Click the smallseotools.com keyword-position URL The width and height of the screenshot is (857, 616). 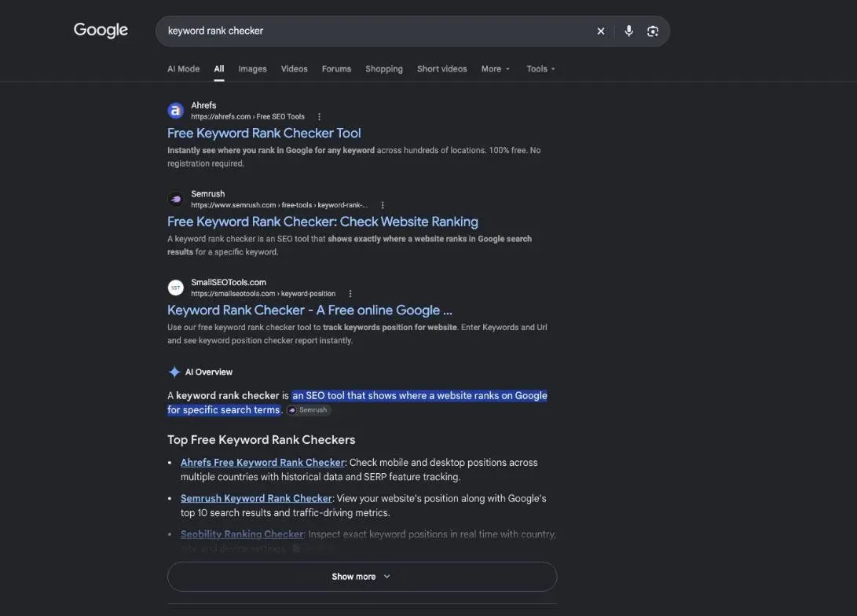263,294
